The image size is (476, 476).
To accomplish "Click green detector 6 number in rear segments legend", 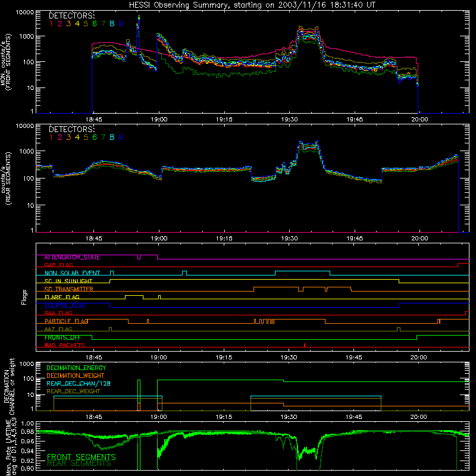I will tap(95, 137).
